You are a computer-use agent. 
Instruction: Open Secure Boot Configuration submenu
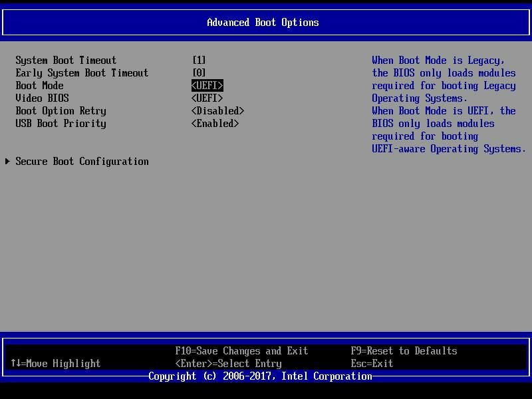click(82, 162)
